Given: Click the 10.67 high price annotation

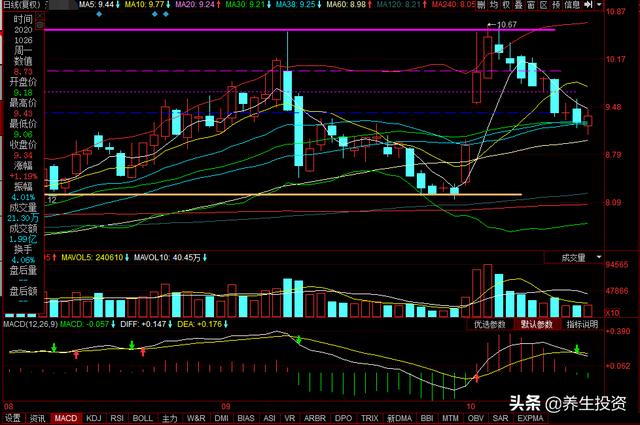Looking at the screenshot, I should click(x=507, y=24).
